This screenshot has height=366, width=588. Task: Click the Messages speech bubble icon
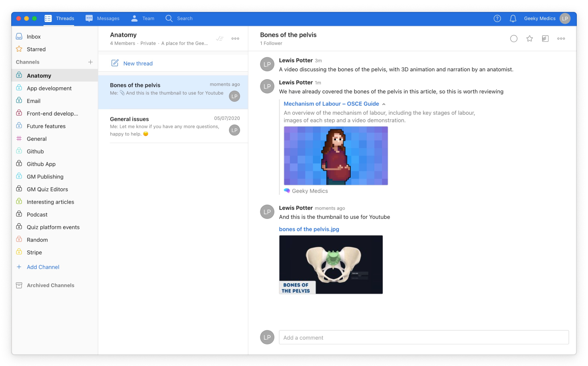(x=89, y=18)
